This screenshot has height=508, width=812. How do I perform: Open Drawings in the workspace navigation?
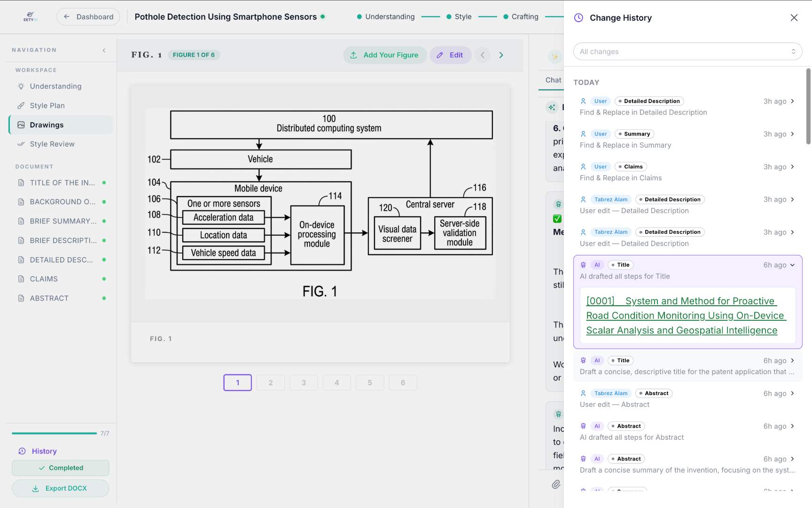pyautogui.click(x=47, y=125)
